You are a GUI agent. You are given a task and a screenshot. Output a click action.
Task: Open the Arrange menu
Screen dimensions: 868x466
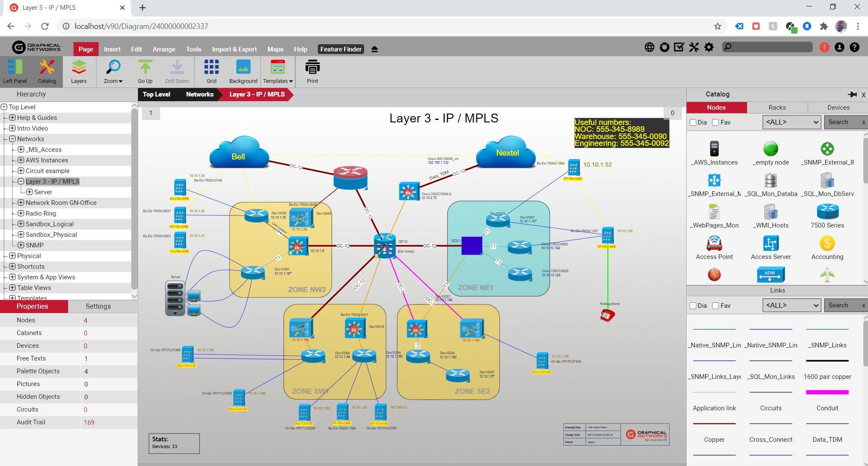point(164,49)
